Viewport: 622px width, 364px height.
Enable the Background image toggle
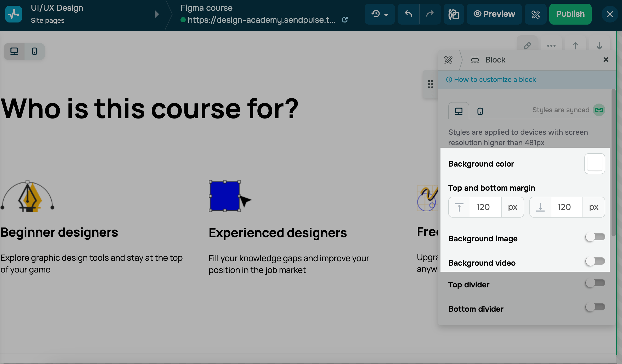coord(595,237)
